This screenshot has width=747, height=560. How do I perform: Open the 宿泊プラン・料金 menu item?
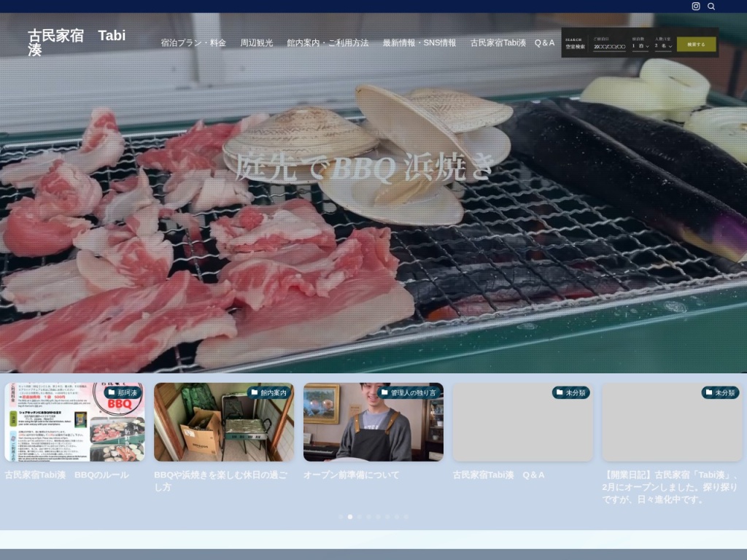193,43
